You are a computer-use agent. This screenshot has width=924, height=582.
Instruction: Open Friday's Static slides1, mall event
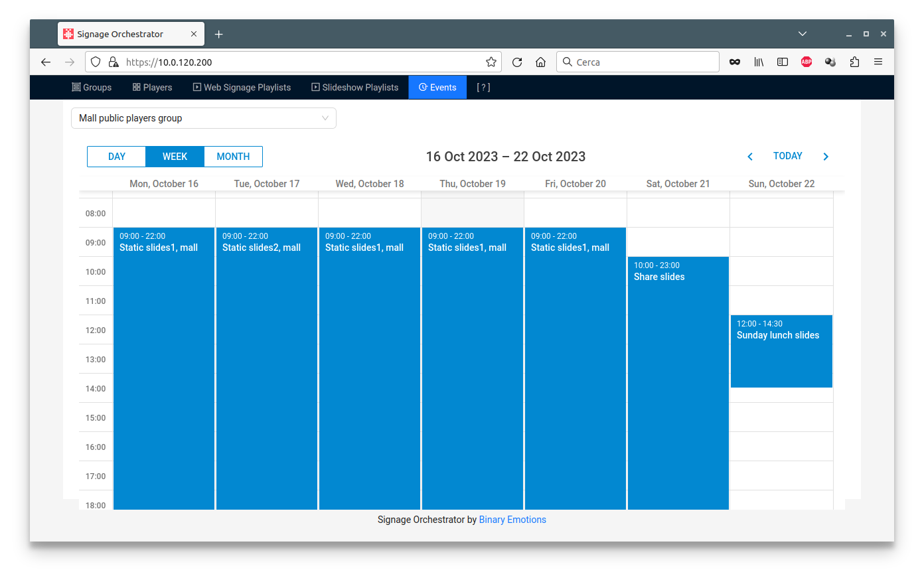576,368
